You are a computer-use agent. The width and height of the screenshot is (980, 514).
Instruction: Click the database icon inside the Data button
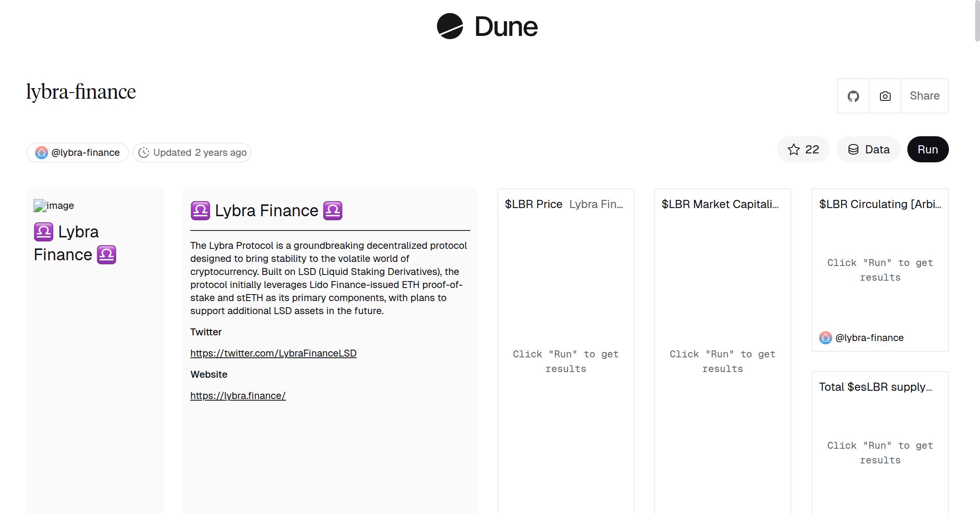click(854, 149)
